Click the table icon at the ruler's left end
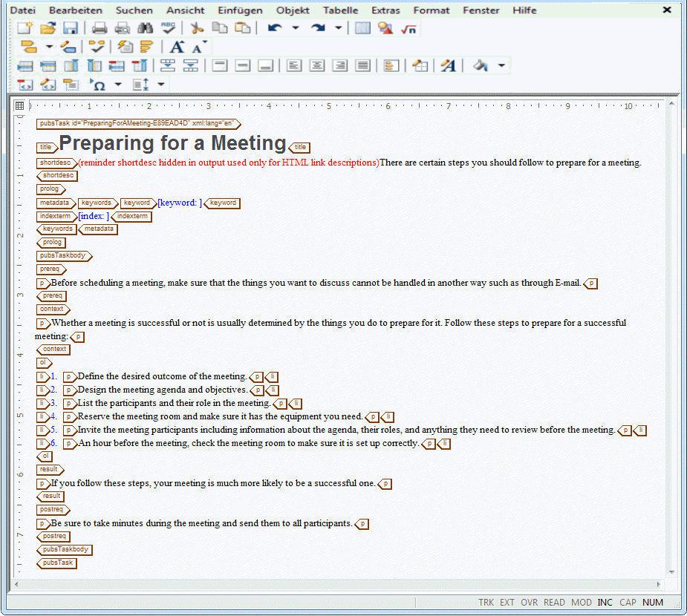Viewport: 687px width, 616px height. click(20, 105)
